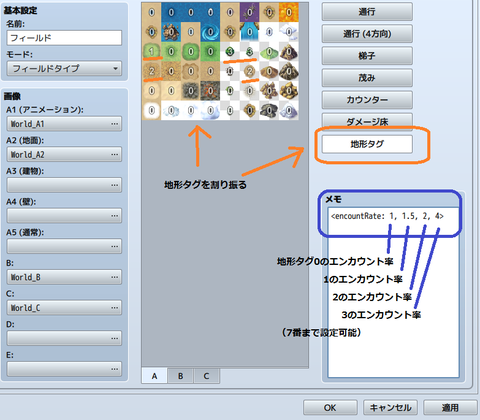Select the waterfall tile
The image size is (480, 420).
250,32
